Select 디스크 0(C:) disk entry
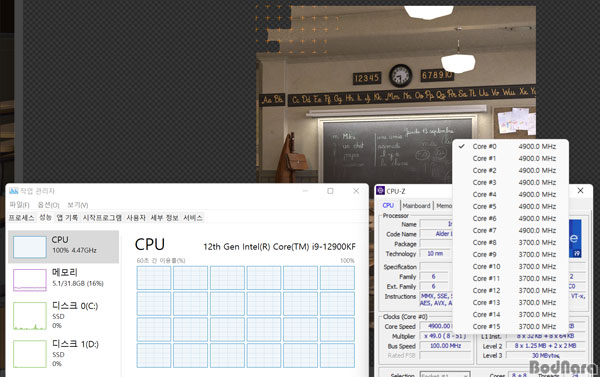The height and width of the screenshot is (377, 600). (64, 315)
